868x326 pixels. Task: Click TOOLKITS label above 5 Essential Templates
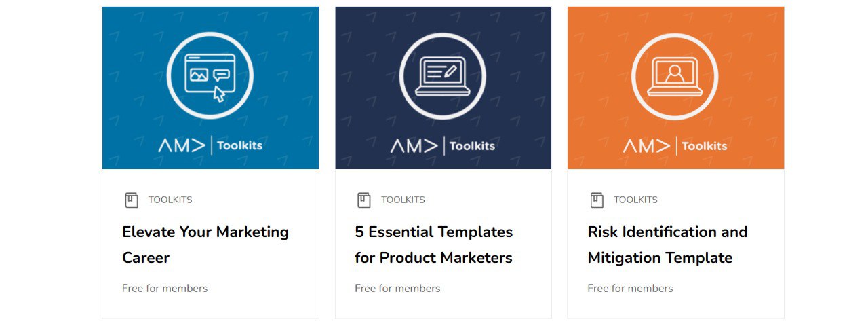coord(403,200)
